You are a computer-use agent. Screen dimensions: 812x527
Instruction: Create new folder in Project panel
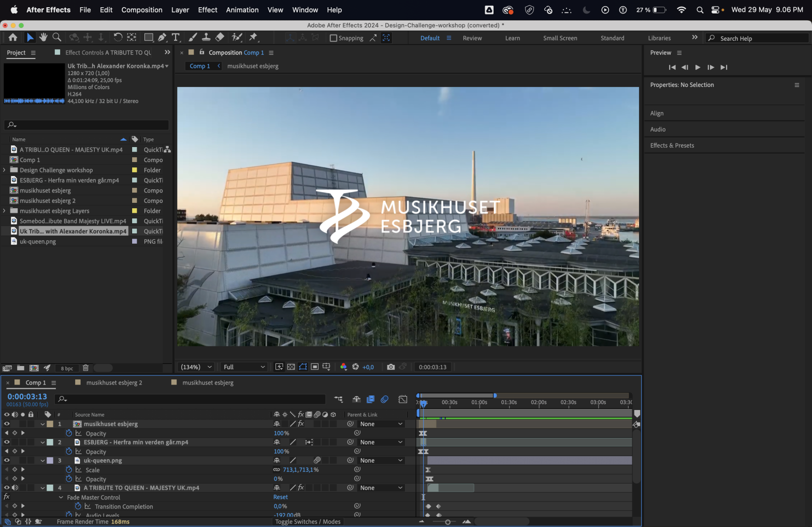21,368
